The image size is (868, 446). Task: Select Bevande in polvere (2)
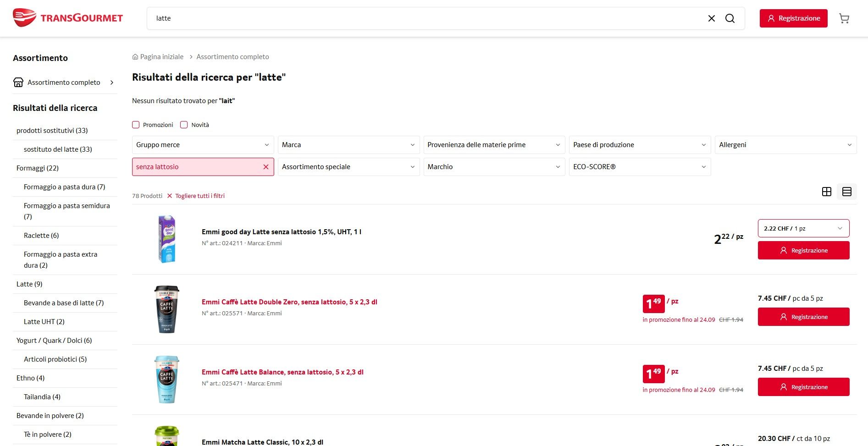pyautogui.click(x=50, y=416)
